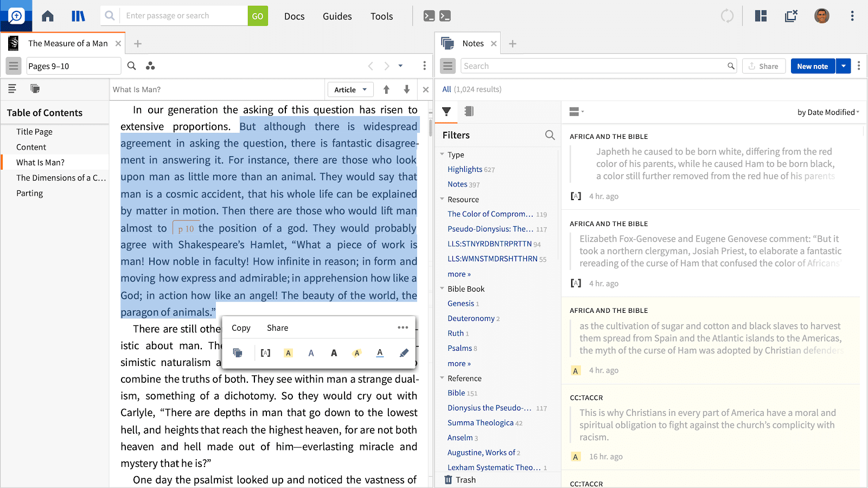This screenshot has width=868, height=488.
Task: Filter notes by Highlights type
Action: pos(464,169)
